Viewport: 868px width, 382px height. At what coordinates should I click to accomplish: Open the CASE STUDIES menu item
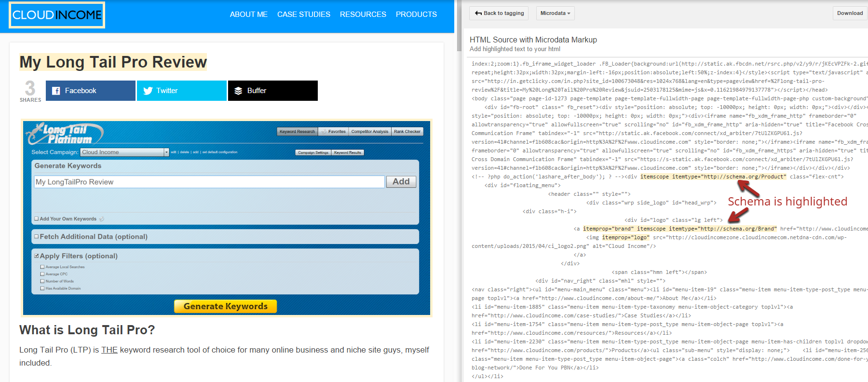coord(304,14)
